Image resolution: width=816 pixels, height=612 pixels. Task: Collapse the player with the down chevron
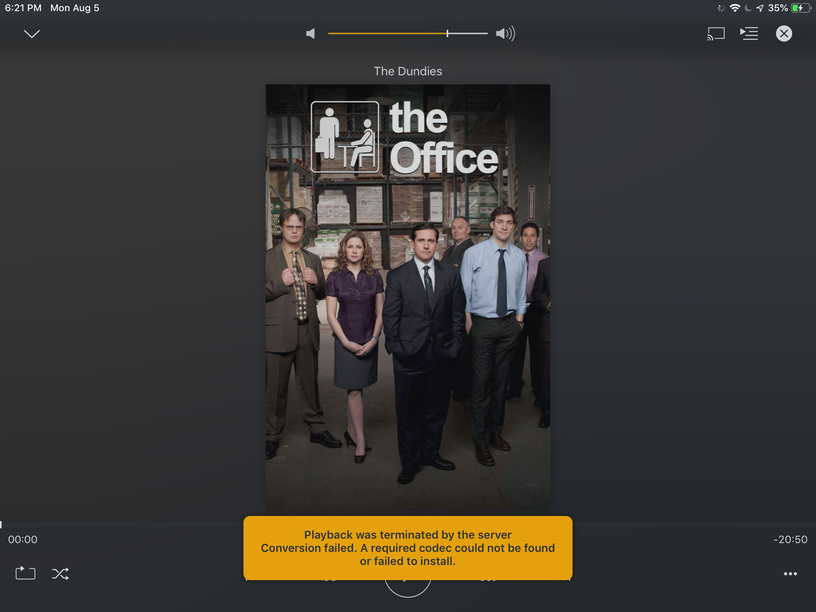[x=32, y=34]
